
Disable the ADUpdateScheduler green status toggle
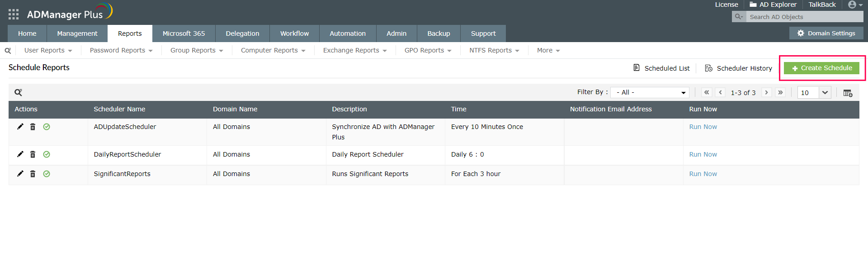[47, 127]
